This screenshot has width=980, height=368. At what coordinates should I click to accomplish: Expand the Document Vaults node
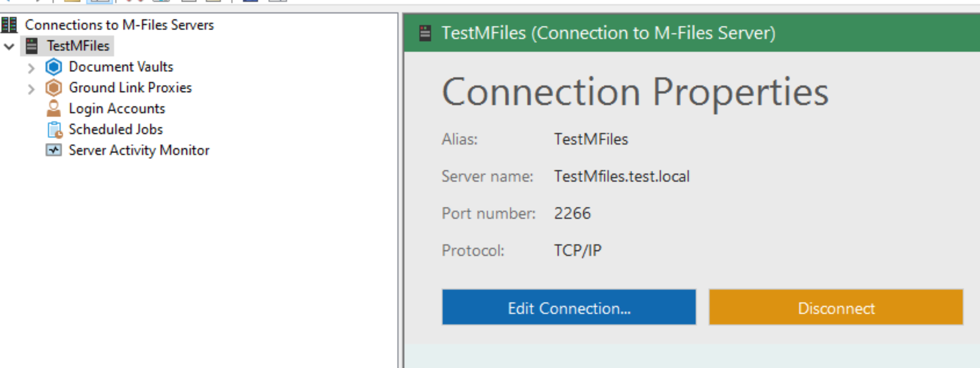point(31,68)
